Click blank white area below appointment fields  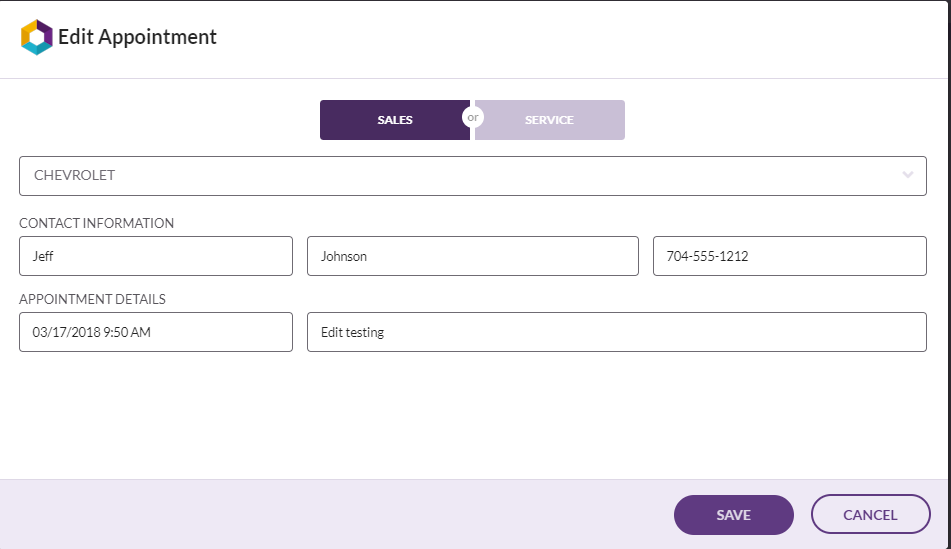472,416
